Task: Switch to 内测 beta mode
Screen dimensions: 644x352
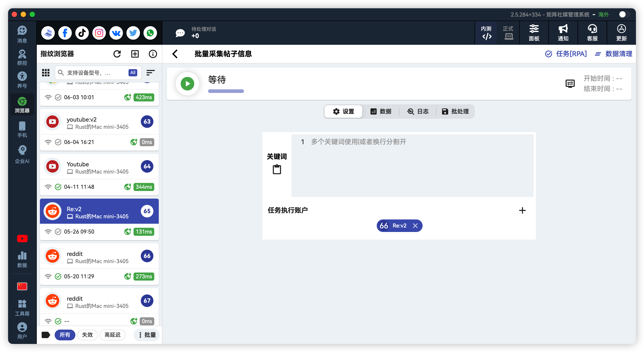Action: tap(486, 33)
